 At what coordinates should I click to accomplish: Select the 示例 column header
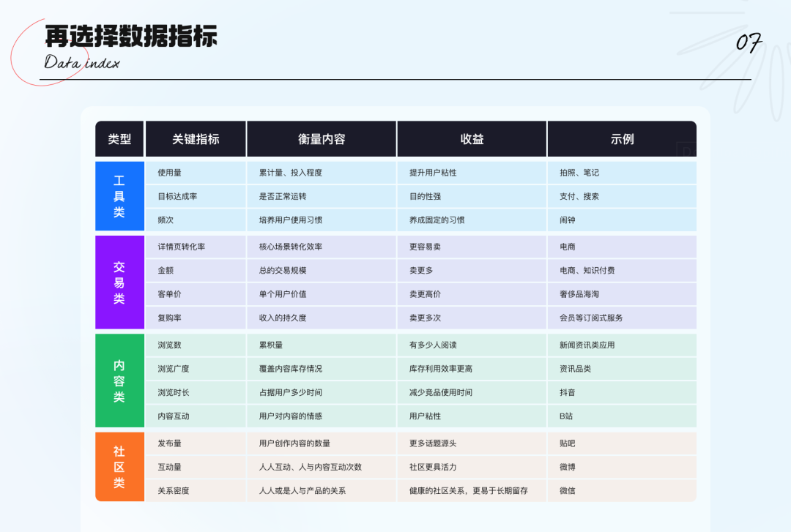tap(622, 139)
